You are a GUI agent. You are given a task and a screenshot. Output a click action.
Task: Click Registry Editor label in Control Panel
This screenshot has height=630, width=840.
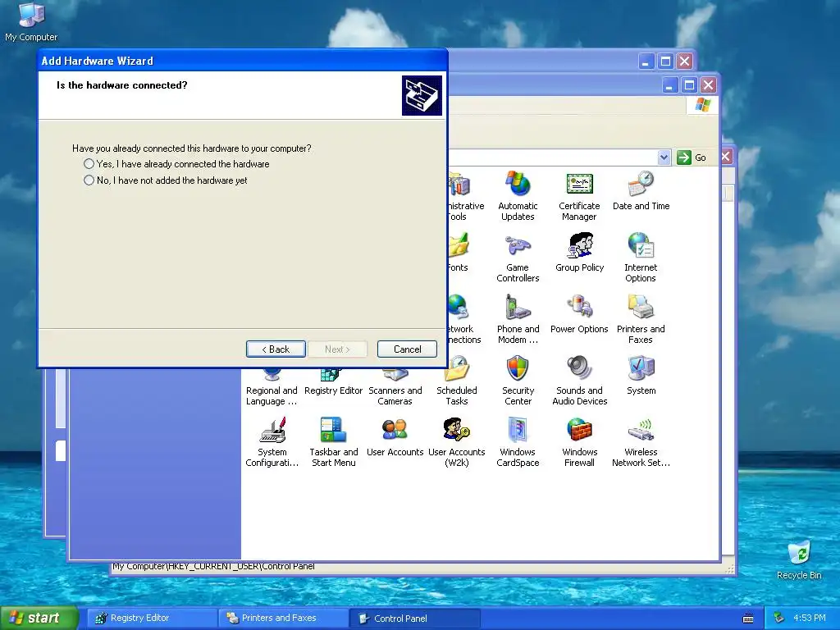tap(333, 390)
